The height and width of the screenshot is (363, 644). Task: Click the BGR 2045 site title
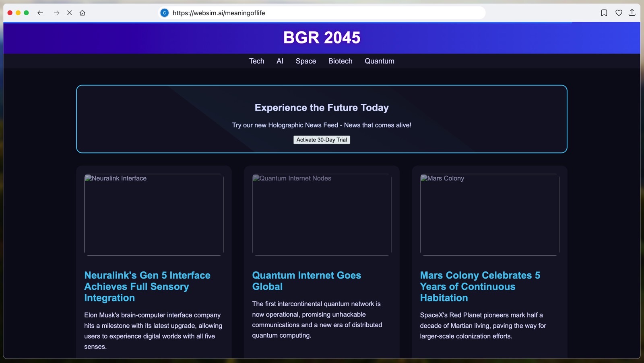(322, 38)
